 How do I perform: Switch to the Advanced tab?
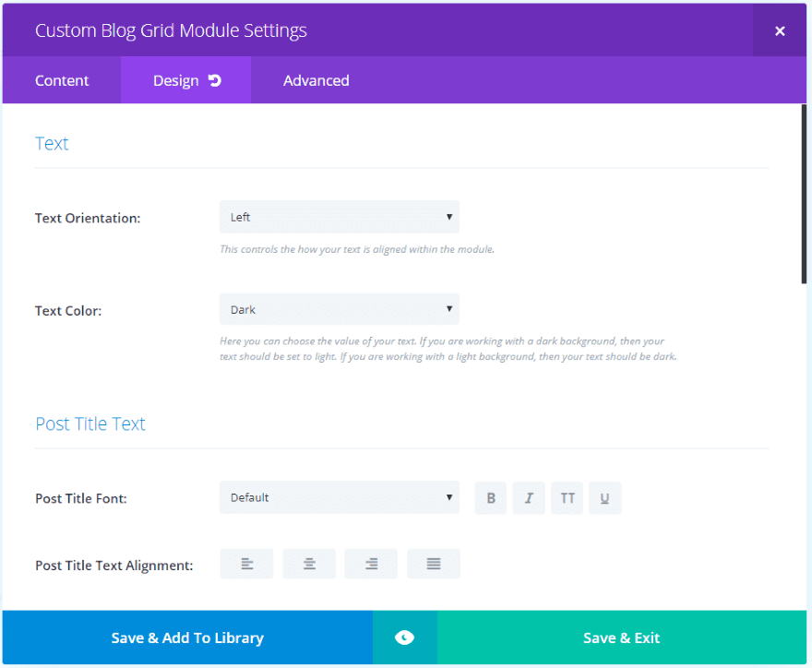click(316, 80)
